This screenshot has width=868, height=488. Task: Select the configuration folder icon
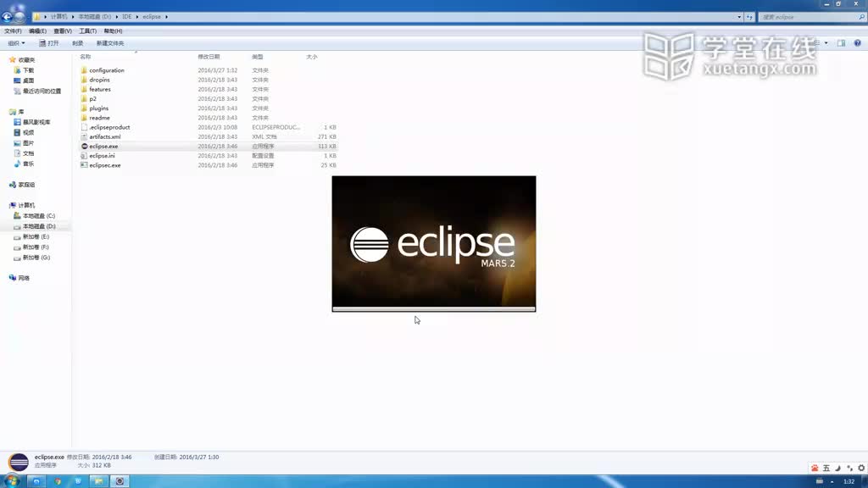(x=84, y=70)
